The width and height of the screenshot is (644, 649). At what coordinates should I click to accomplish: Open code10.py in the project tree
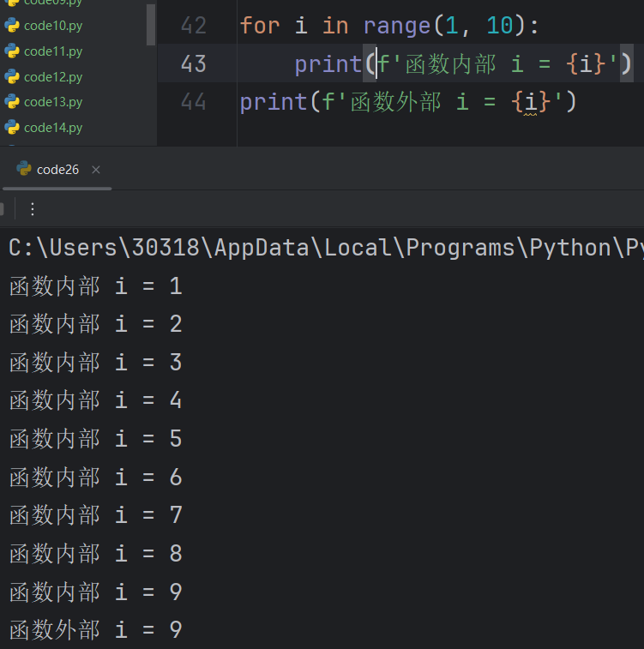coord(53,26)
